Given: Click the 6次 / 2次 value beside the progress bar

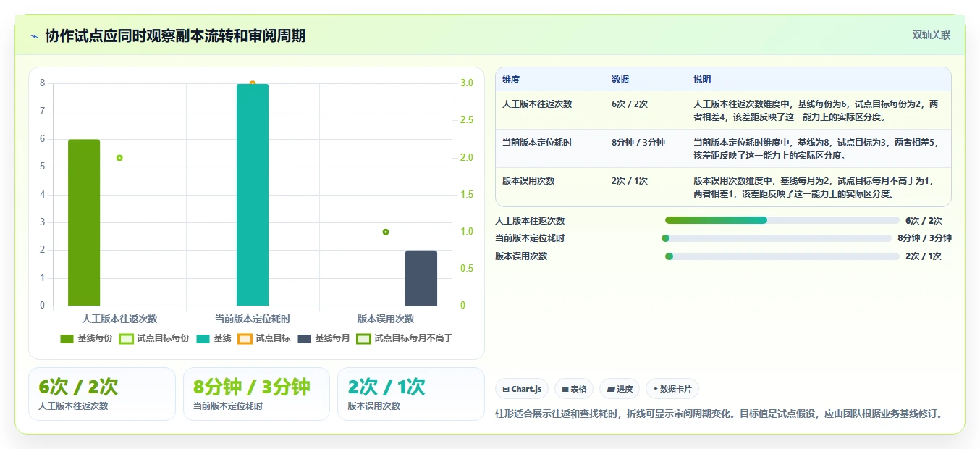Looking at the screenshot, I should tap(924, 221).
